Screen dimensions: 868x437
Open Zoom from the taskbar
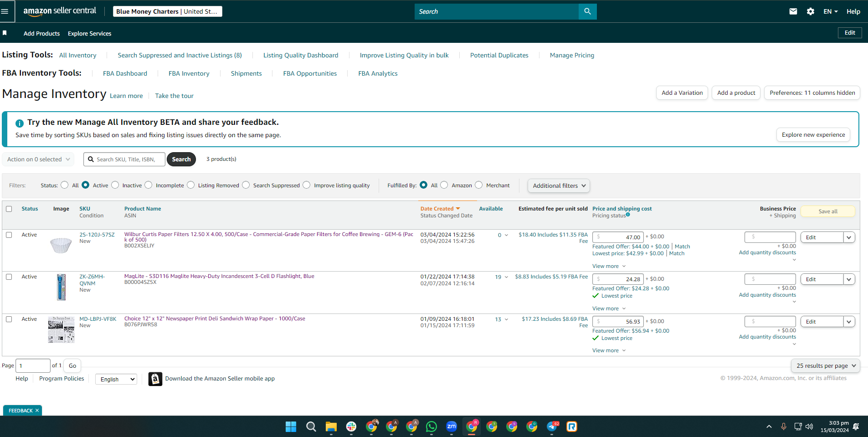[x=452, y=427]
